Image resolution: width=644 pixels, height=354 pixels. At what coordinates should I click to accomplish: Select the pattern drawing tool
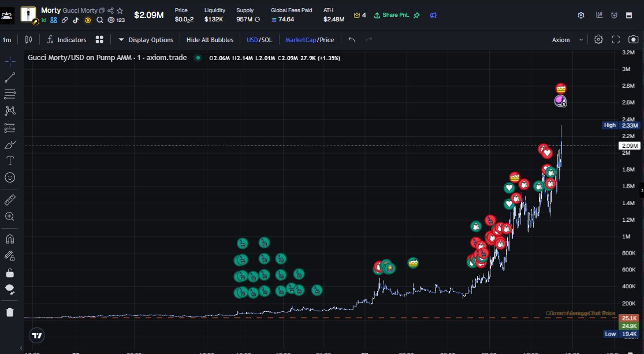(10, 110)
